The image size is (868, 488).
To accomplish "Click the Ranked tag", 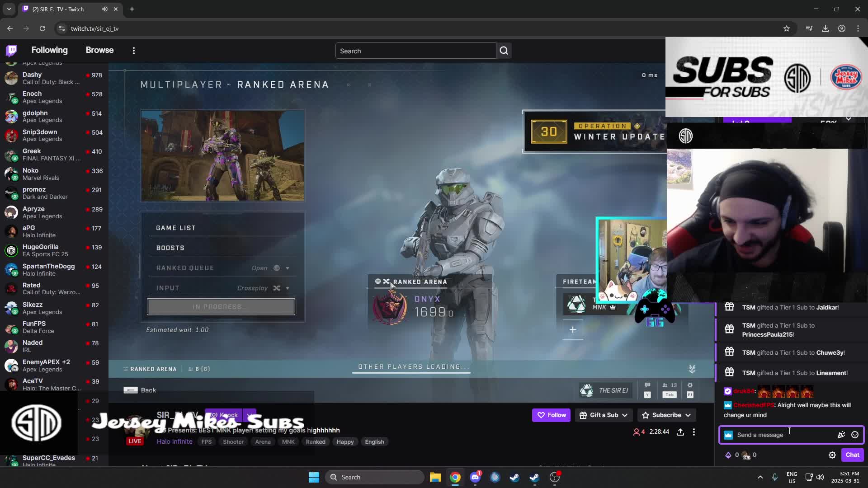I will [316, 442].
